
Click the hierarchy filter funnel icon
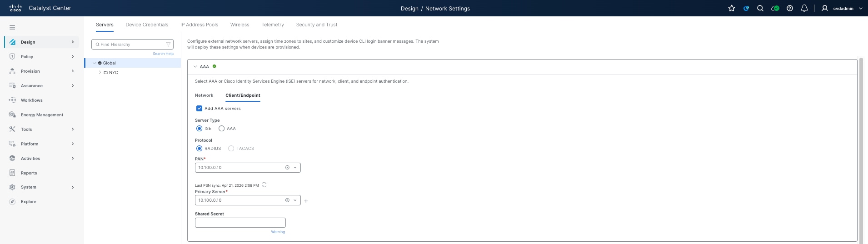click(169, 45)
